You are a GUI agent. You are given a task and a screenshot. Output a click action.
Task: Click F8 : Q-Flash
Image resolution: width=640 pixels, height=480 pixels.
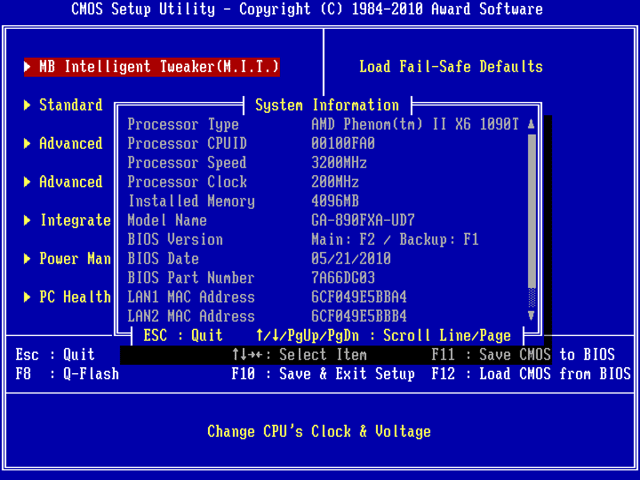[x=67, y=374]
